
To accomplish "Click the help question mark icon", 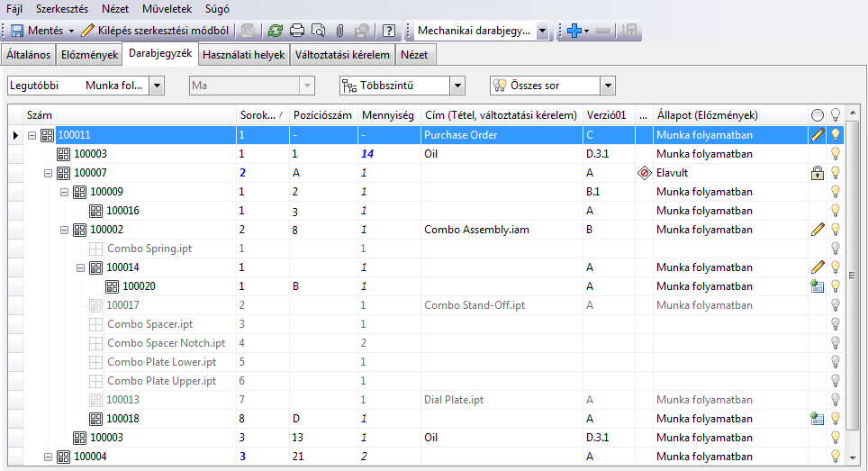I will pyautogui.click(x=389, y=31).
